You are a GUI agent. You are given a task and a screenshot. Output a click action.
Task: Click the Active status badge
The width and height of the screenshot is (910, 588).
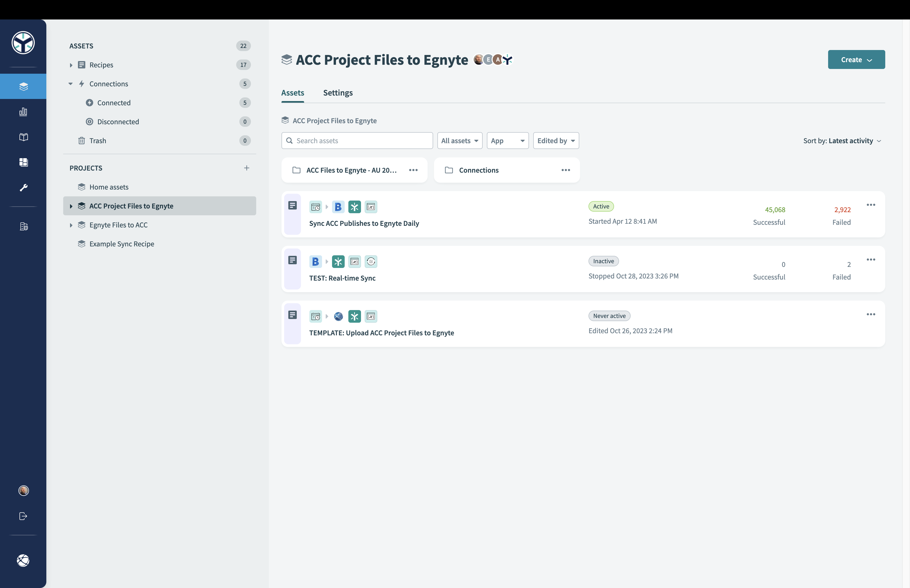point(601,207)
